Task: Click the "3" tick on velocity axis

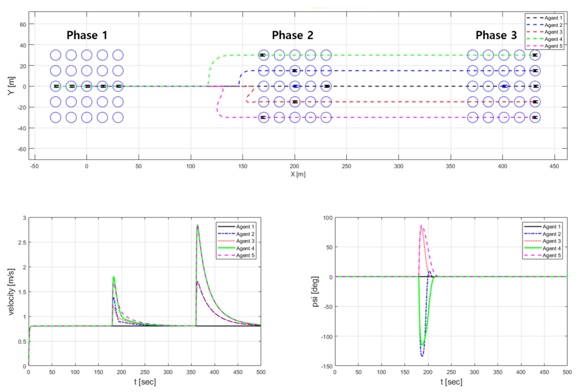Action: click(25, 218)
